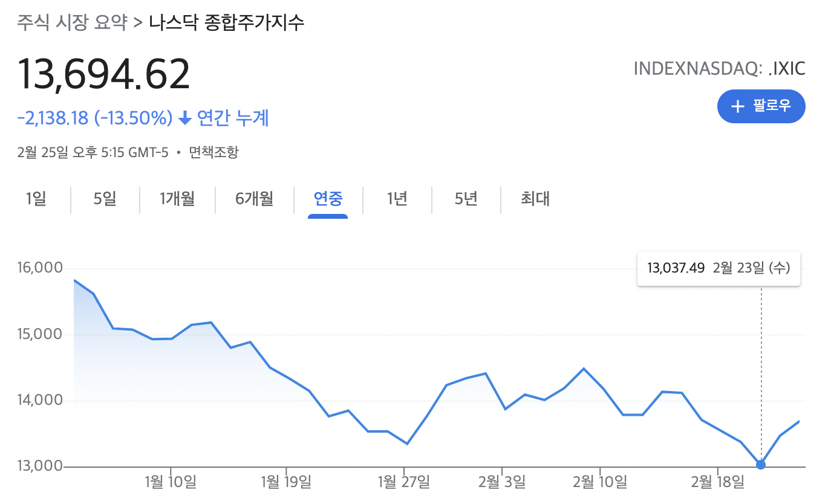Click the 1월 10일 x-axis date label
The height and width of the screenshot is (504, 831).
pos(171,482)
